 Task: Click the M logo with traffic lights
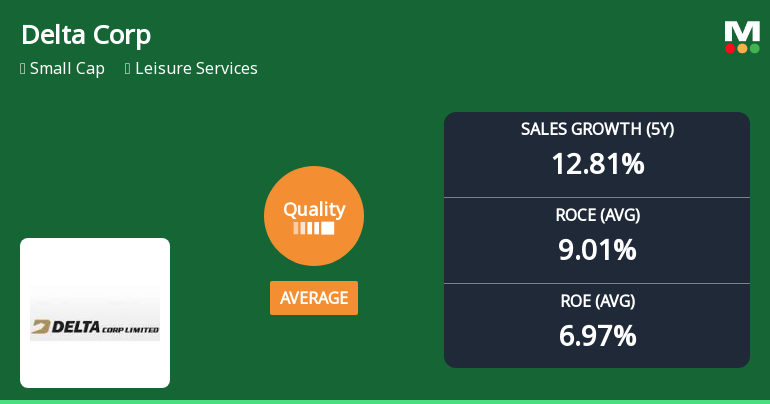742,37
